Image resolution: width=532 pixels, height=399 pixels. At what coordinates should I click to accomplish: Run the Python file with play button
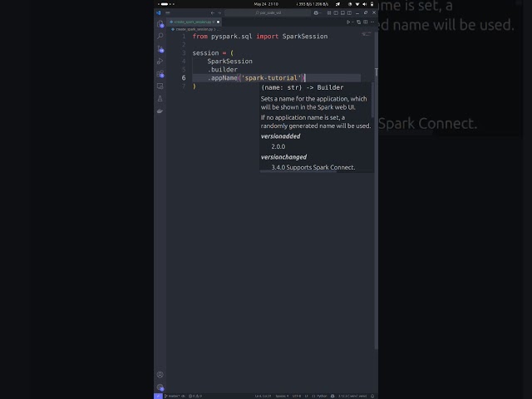(348, 22)
